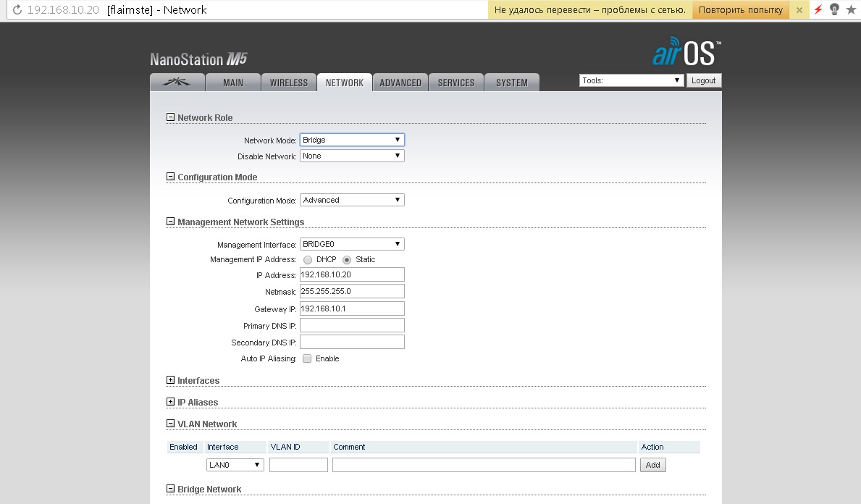This screenshot has height=504, width=861.
Task: Select Static management IP option
Action: pos(347,260)
